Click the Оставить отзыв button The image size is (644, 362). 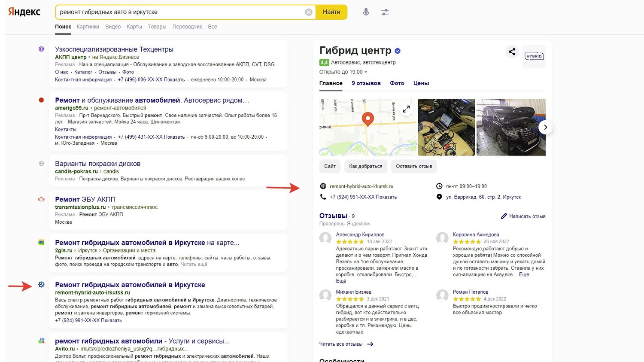(x=414, y=166)
